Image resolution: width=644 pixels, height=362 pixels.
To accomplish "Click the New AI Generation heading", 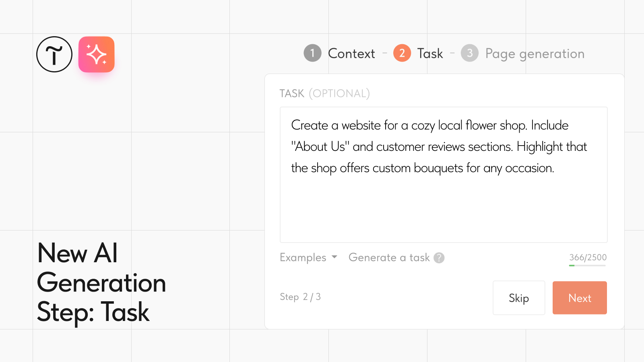I will pyautogui.click(x=101, y=282).
